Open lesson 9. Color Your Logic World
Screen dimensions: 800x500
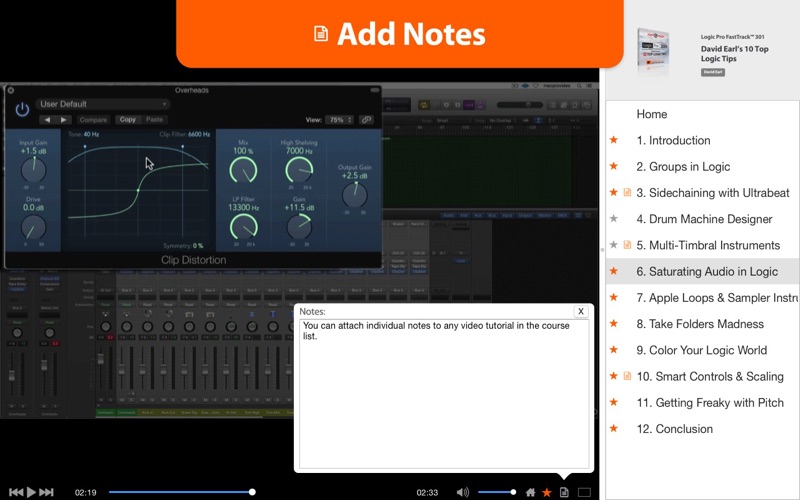click(x=702, y=351)
